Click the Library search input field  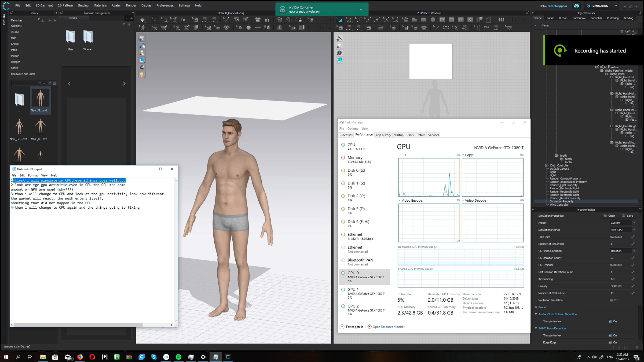(x=24, y=83)
